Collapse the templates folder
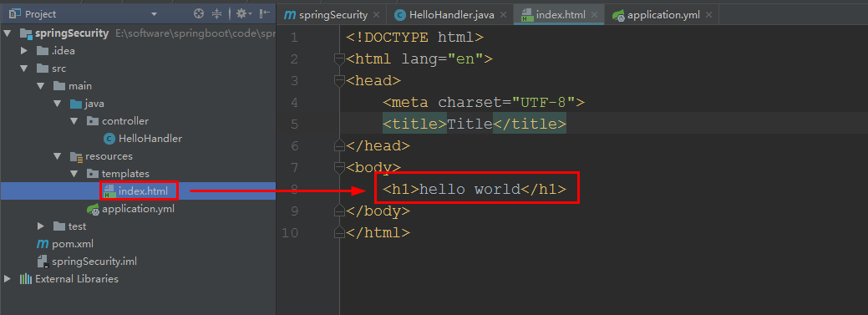This screenshot has width=868, height=315. 74,174
